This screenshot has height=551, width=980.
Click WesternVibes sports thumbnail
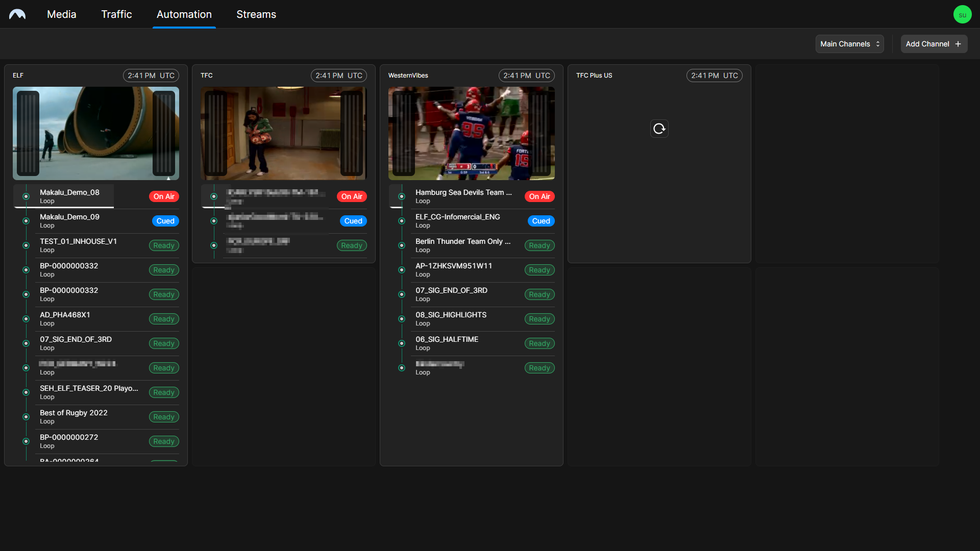click(472, 133)
